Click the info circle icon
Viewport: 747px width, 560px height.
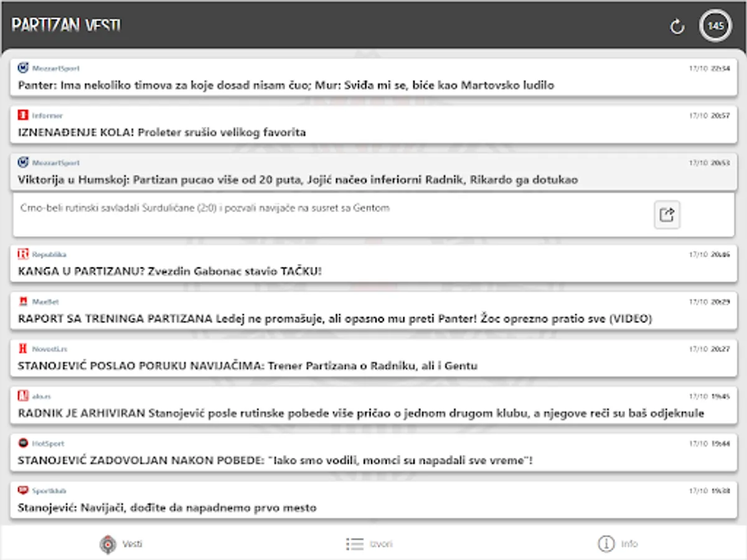pos(606,544)
